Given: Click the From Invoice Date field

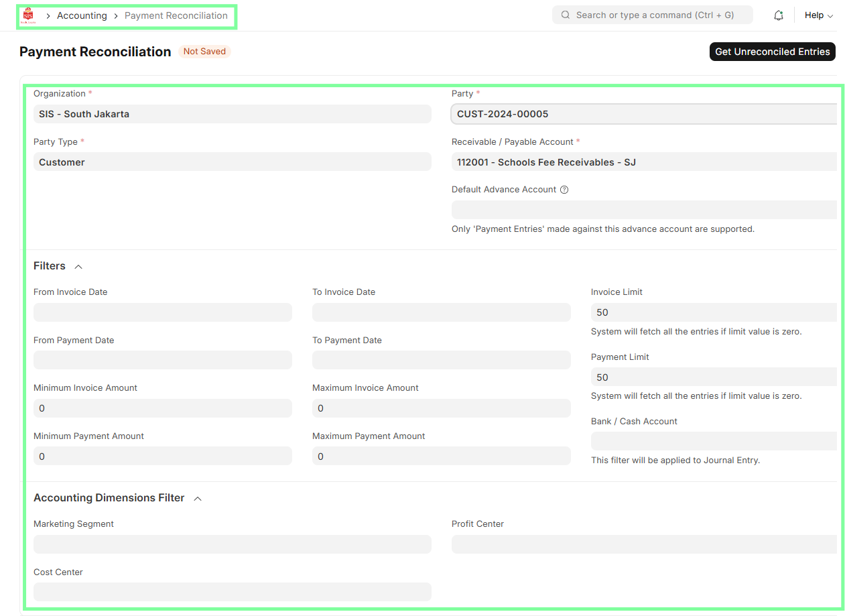Looking at the screenshot, I should click(162, 312).
